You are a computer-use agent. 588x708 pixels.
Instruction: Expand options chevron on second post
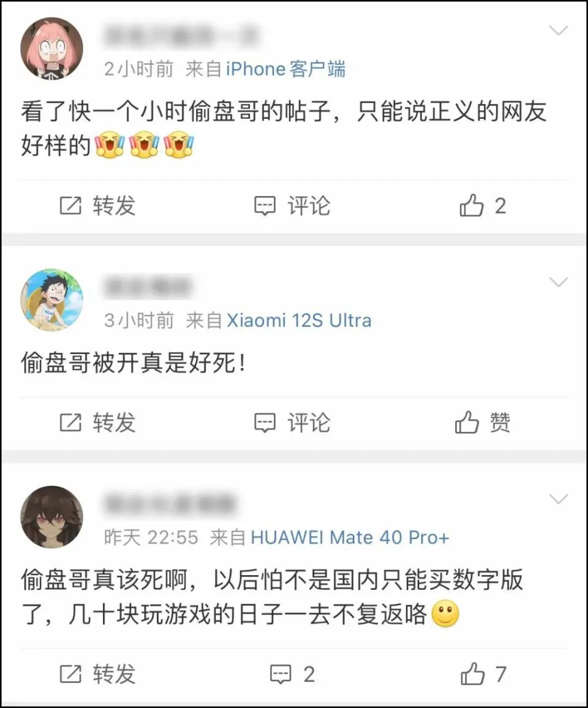558,282
